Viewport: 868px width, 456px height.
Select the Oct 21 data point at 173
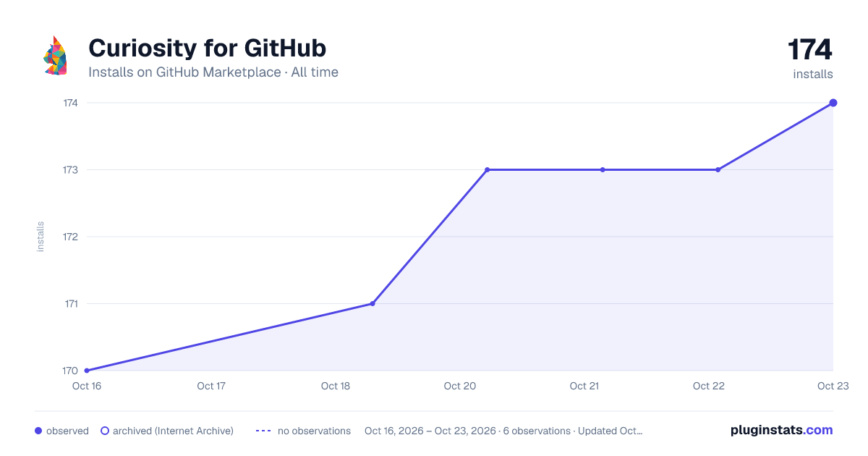click(x=603, y=169)
